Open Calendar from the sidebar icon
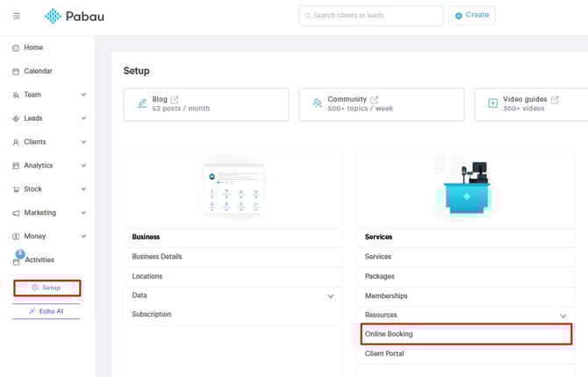Image resolution: width=588 pixels, height=377 pixels. [16, 72]
